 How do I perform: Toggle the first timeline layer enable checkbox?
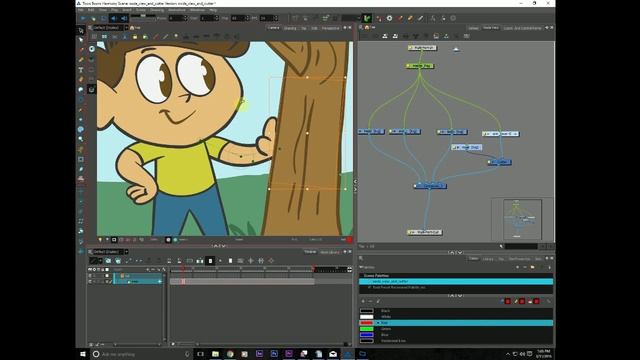pos(90,276)
